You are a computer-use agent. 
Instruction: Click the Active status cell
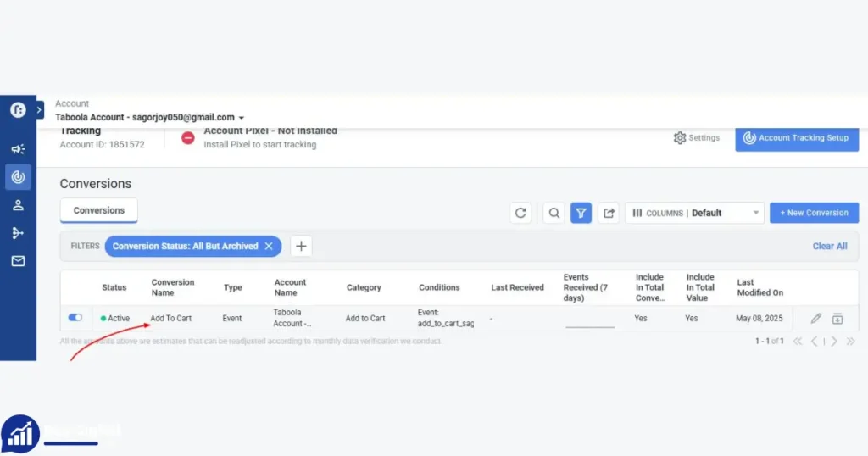[115, 318]
